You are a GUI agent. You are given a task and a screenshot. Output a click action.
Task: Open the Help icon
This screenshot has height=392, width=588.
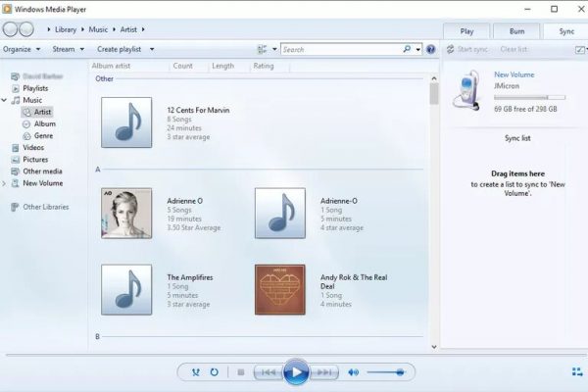pyautogui.click(x=431, y=49)
